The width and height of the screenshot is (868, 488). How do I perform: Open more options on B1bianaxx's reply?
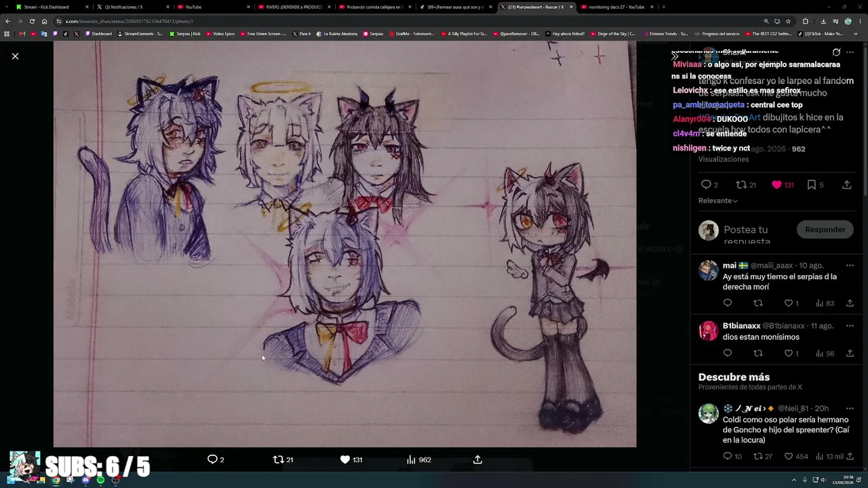[850, 326]
